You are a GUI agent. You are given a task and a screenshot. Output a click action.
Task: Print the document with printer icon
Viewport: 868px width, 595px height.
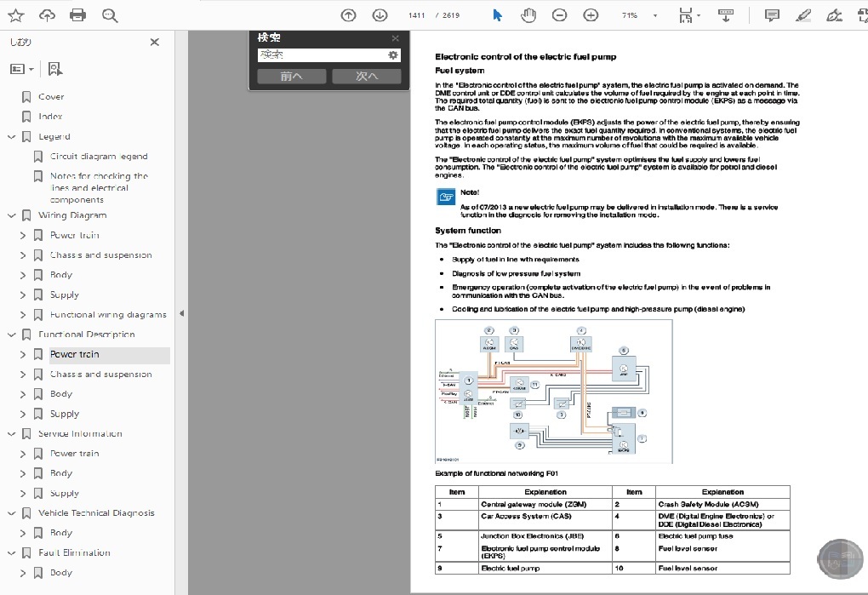point(78,15)
